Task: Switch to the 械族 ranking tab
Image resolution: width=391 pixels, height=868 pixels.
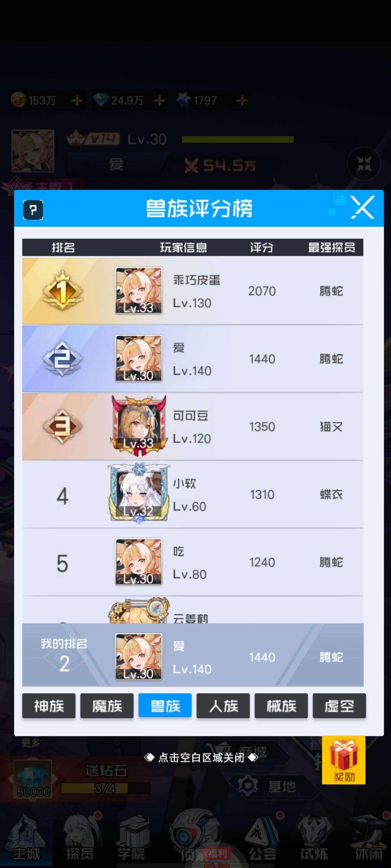Action: click(281, 706)
